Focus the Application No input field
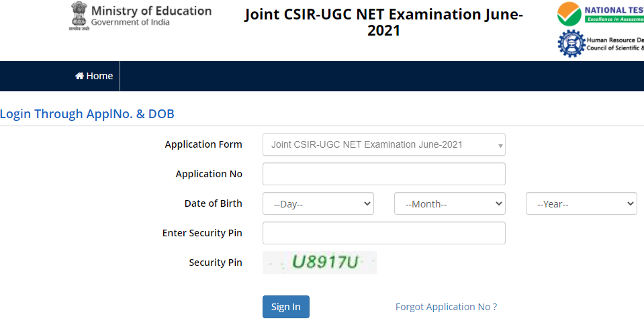This screenshot has width=644, height=331. [383, 174]
